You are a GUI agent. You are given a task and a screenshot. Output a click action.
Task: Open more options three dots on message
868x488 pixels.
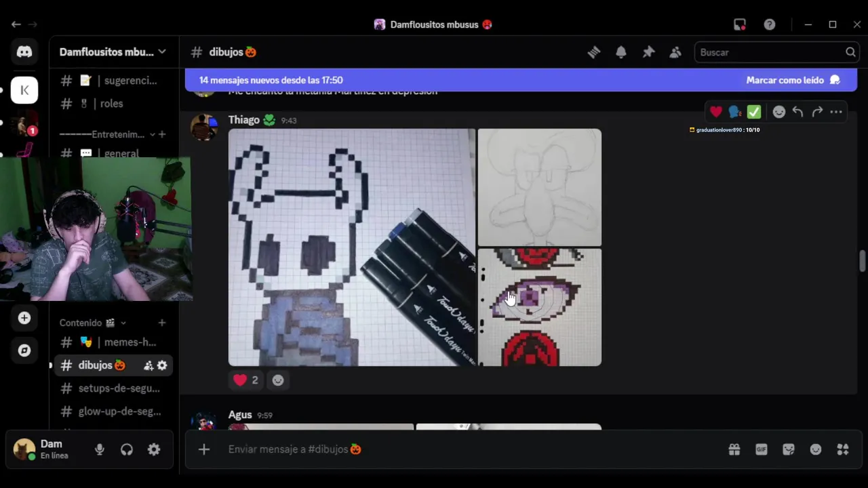pyautogui.click(x=836, y=112)
